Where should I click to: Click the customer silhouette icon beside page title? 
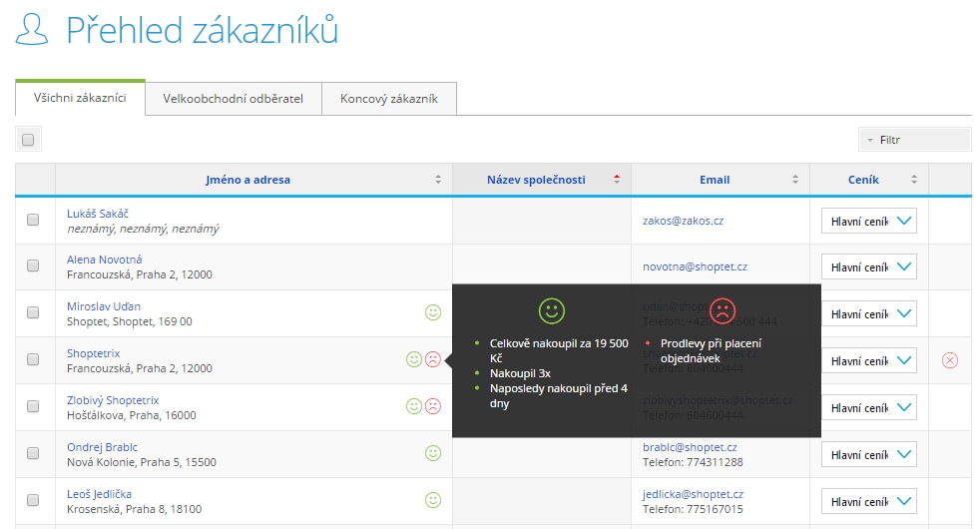point(32,29)
